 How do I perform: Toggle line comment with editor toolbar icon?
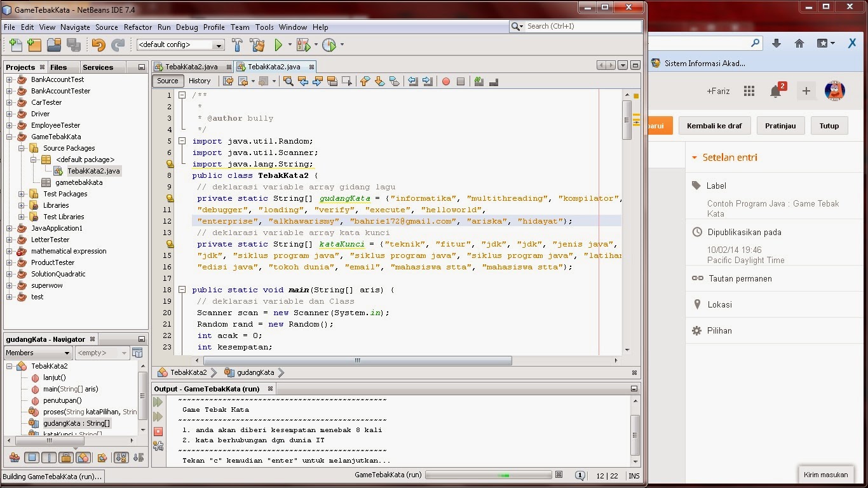[x=478, y=81]
